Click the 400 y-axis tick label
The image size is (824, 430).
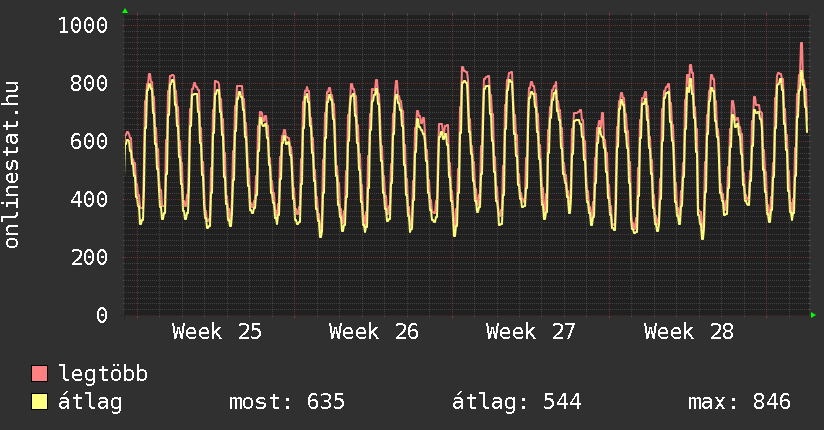point(89,199)
